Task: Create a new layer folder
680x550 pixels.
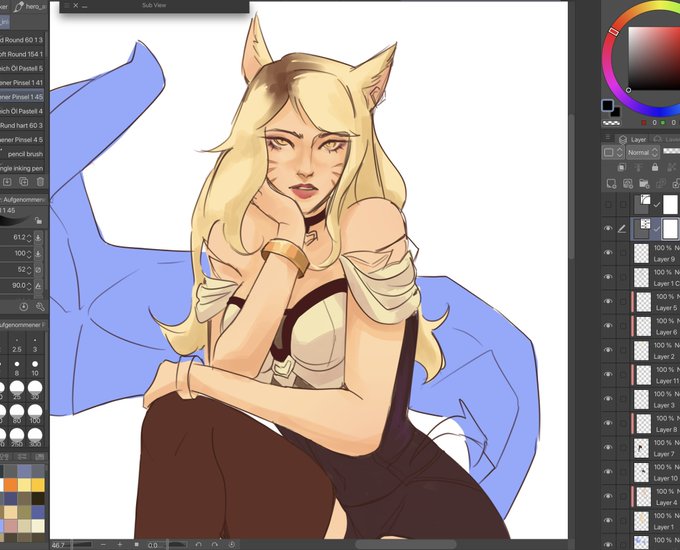Action: pos(644,184)
